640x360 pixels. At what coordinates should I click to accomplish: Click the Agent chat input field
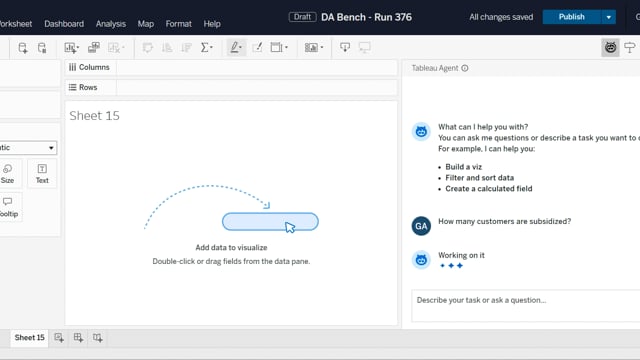tap(526, 306)
